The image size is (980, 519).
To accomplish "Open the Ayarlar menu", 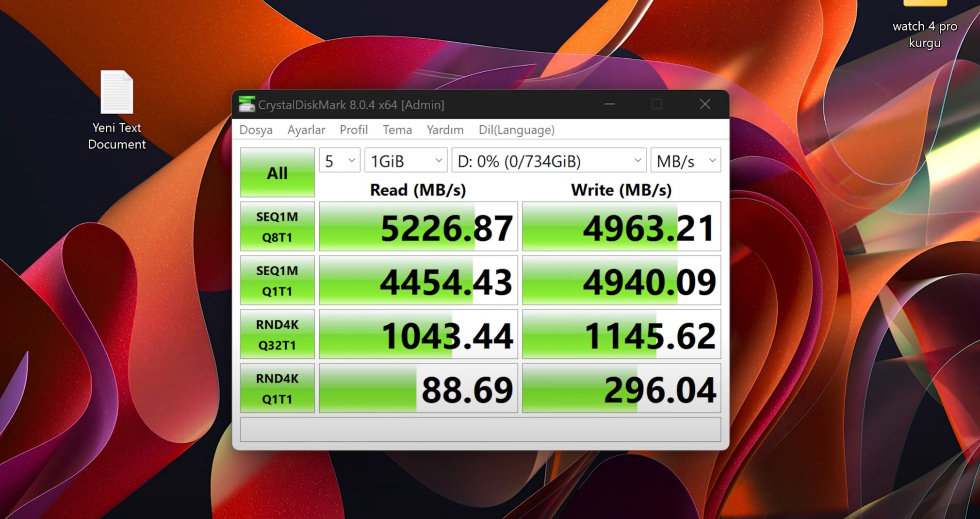I will [x=306, y=130].
